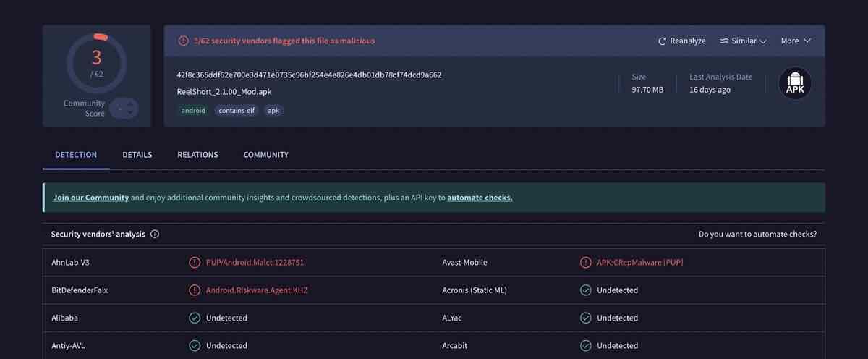Click the AhnLab-V3 vendor name

point(71,263)
